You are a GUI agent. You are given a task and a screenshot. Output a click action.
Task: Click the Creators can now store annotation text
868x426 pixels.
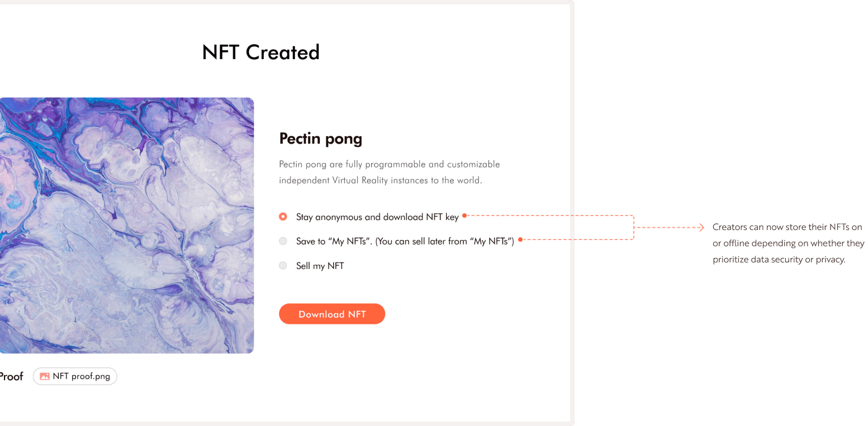pos(788,243)
